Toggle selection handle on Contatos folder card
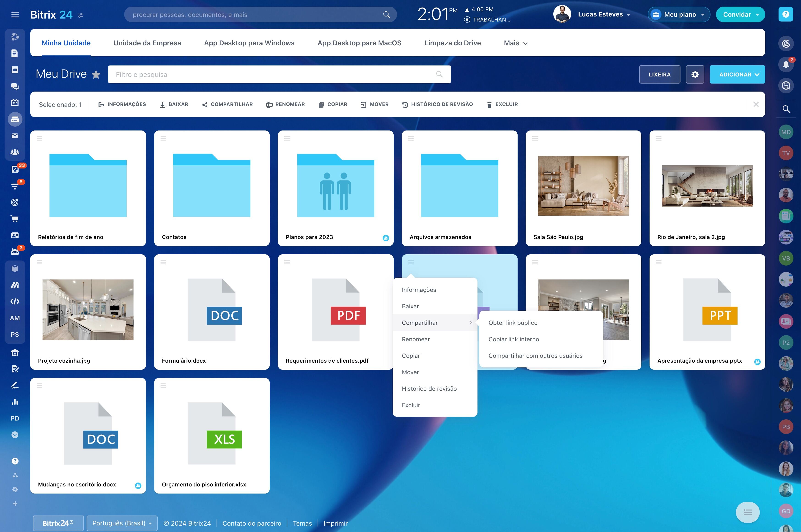The width and height of the screenshot is (801, 532). click(163, 138)
